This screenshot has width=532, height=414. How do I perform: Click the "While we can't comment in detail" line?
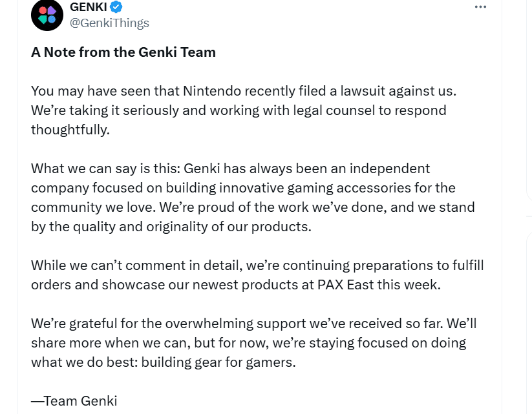[x=257, y=265]
